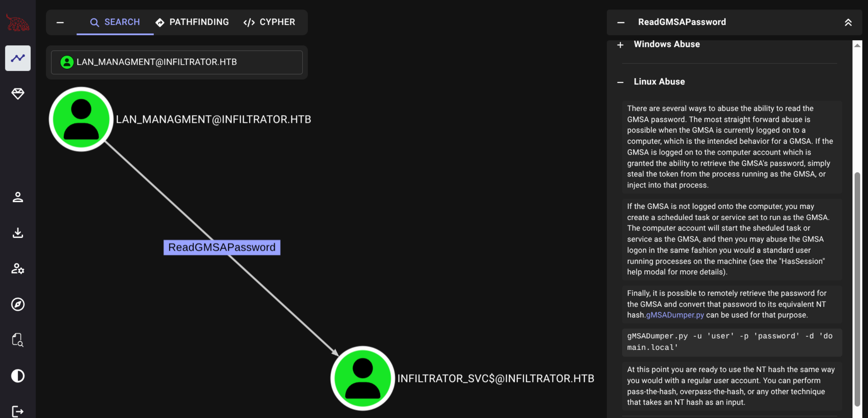
Task: Click the BloodHound logo icon
Action: pos(18,23)
